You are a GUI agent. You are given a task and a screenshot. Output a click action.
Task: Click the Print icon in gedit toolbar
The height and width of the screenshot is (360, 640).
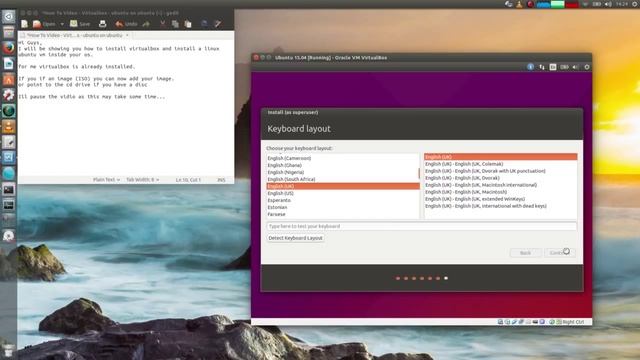[102, 24]
